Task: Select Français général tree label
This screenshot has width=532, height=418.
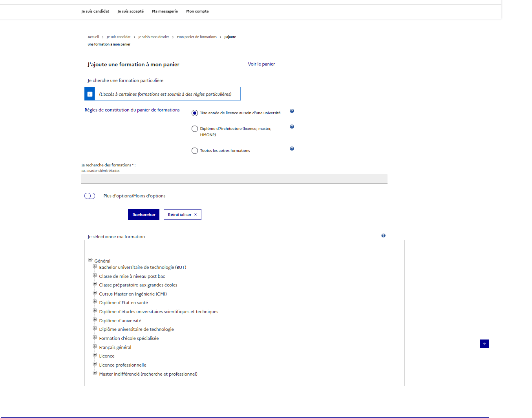Action: pyautogui.click(x=115, y=347)
